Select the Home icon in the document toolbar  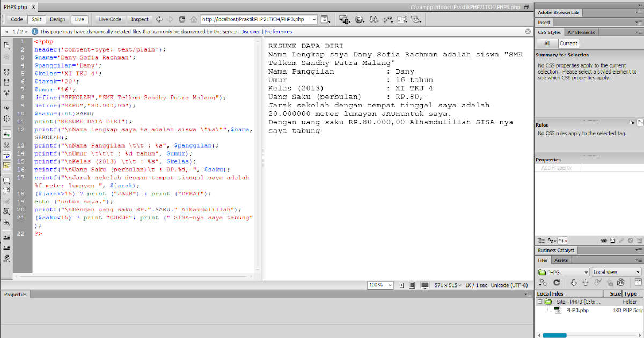[193, 19]
